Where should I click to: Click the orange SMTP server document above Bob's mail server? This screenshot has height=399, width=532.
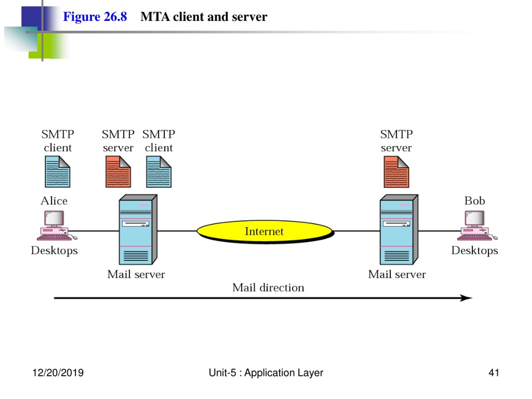point(396,171)
